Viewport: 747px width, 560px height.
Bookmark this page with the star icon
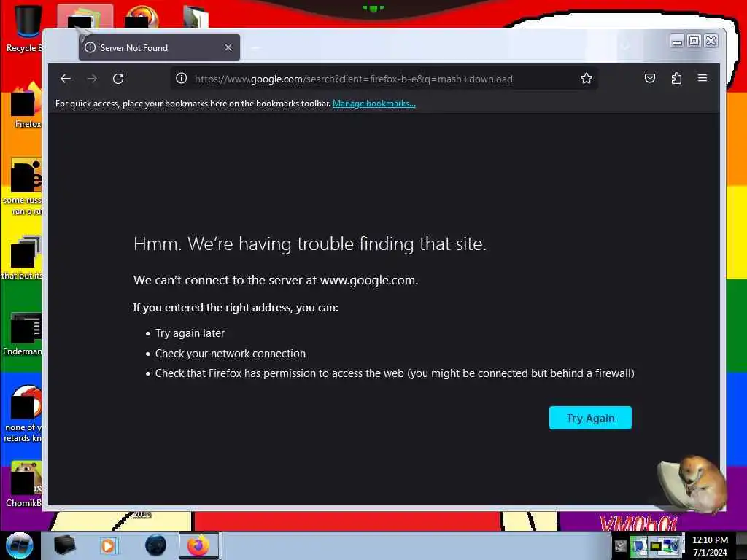pyautogui.click(x=587, y=78)
